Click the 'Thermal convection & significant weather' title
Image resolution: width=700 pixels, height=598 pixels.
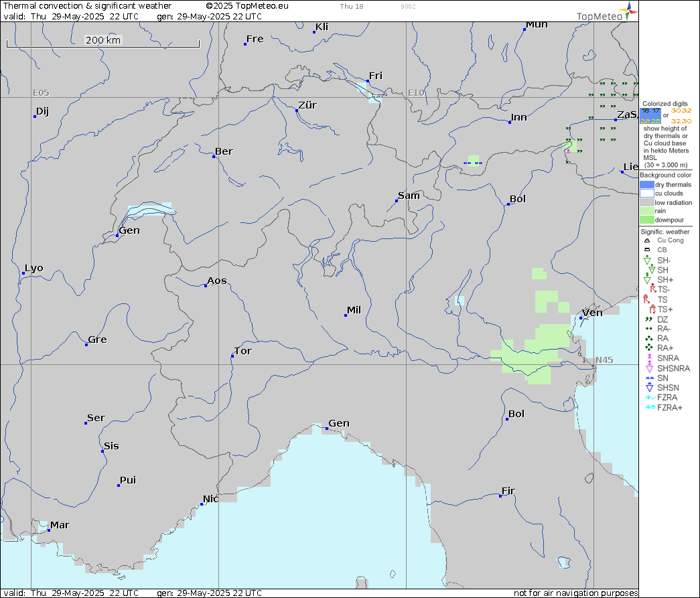(x=87, y=6)
